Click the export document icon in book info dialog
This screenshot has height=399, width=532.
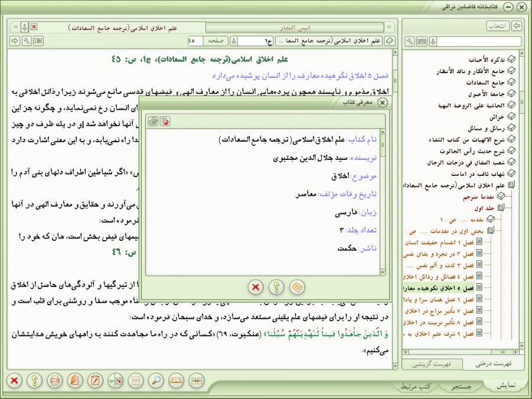165,121
